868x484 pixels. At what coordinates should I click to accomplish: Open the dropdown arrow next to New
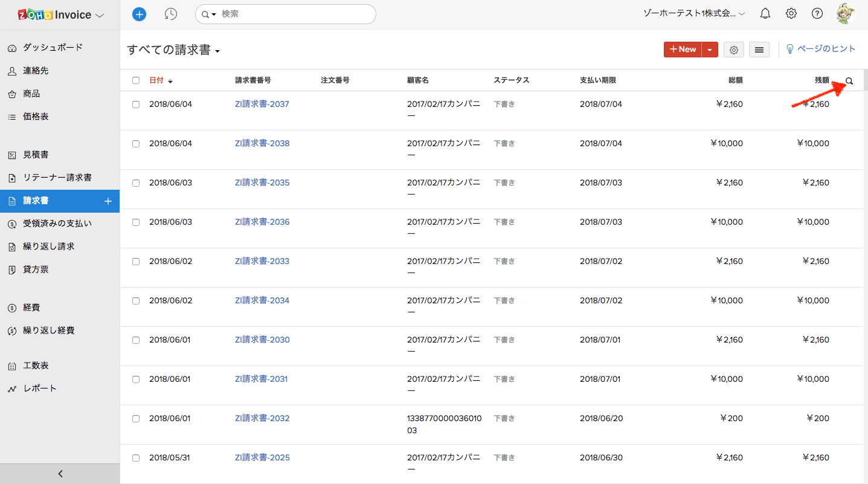click(x=710, y=50)
